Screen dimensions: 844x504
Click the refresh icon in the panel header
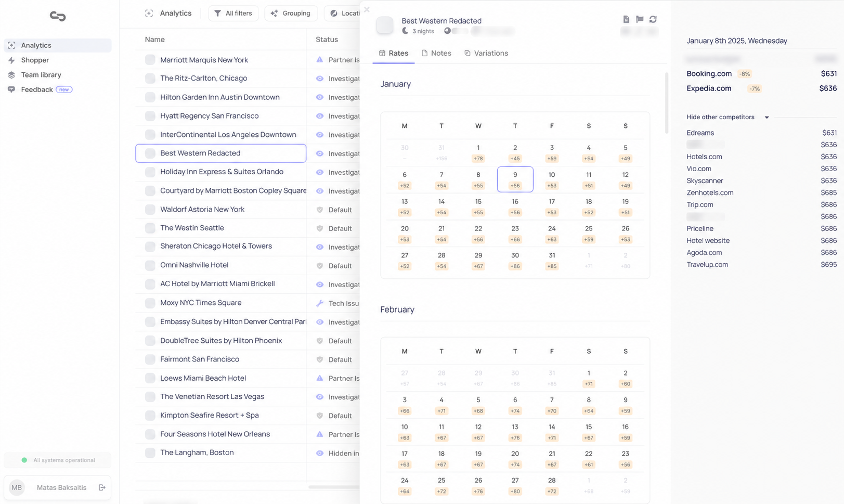click(653, 19)
